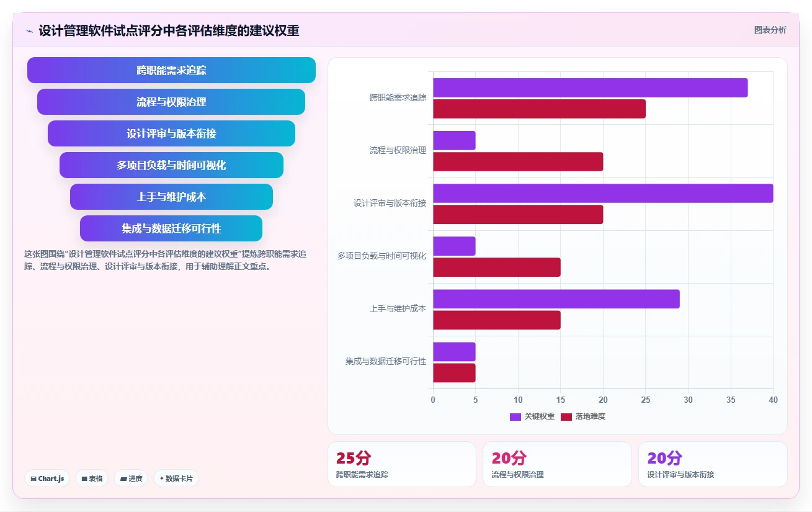The image size is (812, 512).
Task: Click the red bar for 上手与维护成本
Action: pos(497,320)
